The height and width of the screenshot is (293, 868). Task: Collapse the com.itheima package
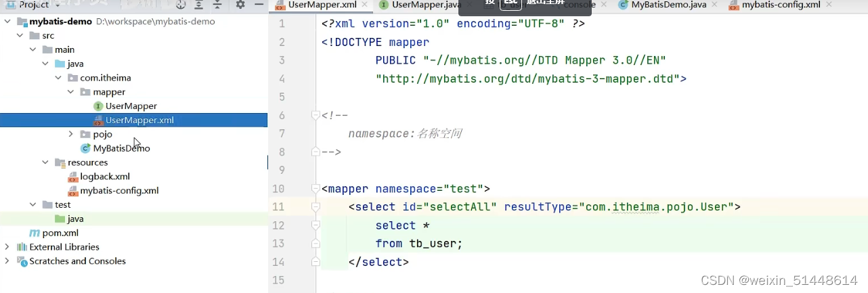tap(58, 78)
